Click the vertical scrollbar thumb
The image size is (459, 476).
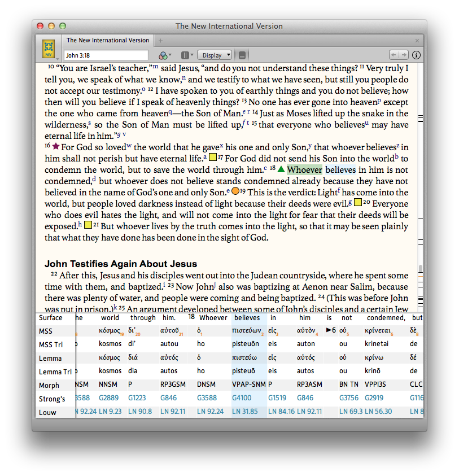(x=421, y=269)
